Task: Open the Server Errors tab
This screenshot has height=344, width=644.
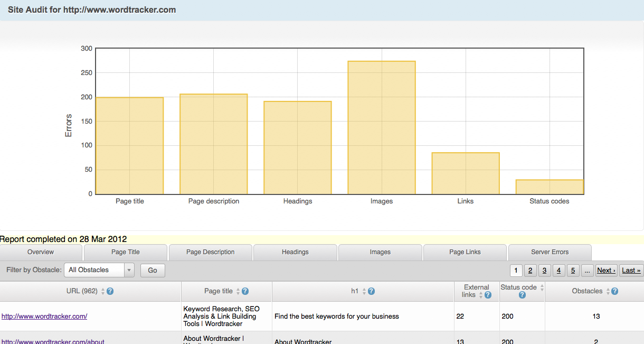Action: tap(550, 252)
